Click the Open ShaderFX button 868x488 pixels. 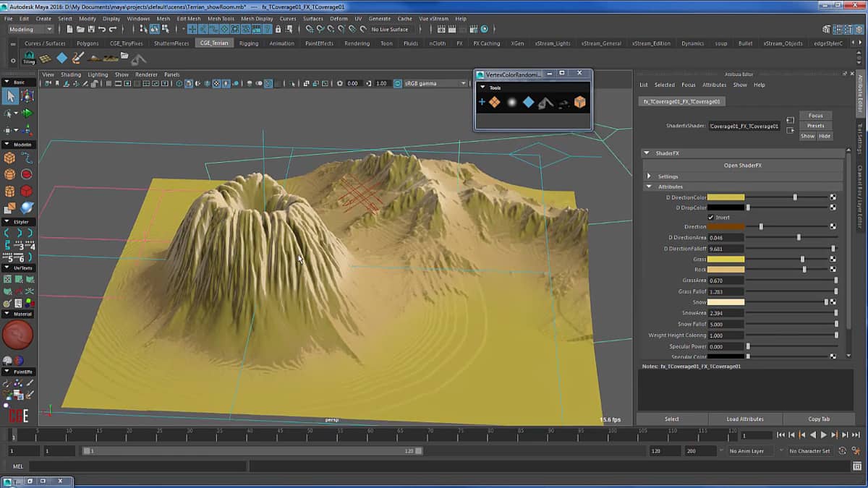[x=742, y=166]
